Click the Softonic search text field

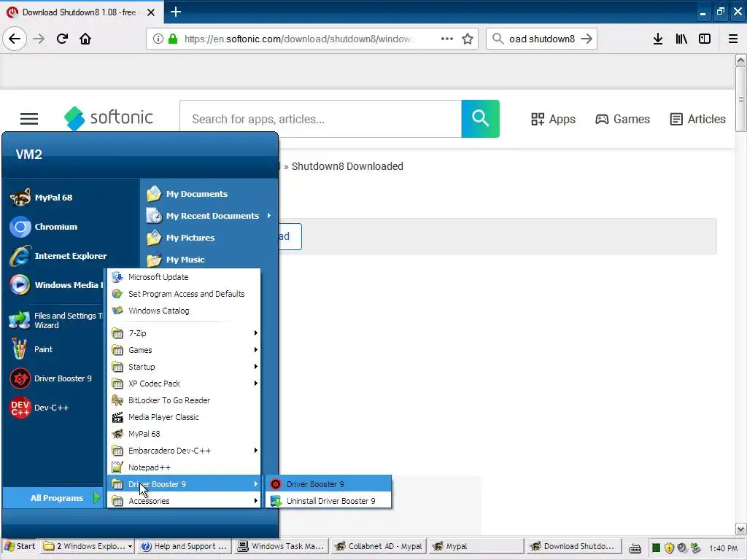point(321,119)
